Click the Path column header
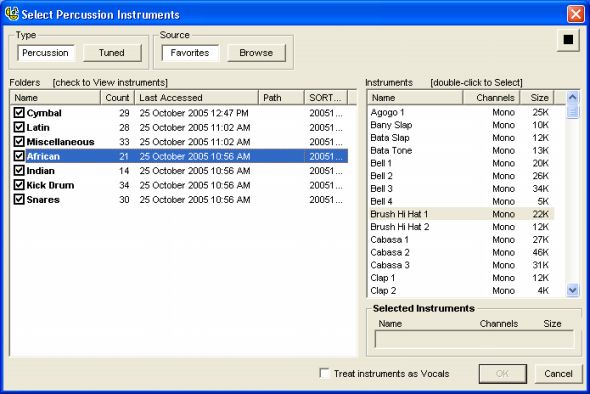The image size is (590, 394). 281,97
